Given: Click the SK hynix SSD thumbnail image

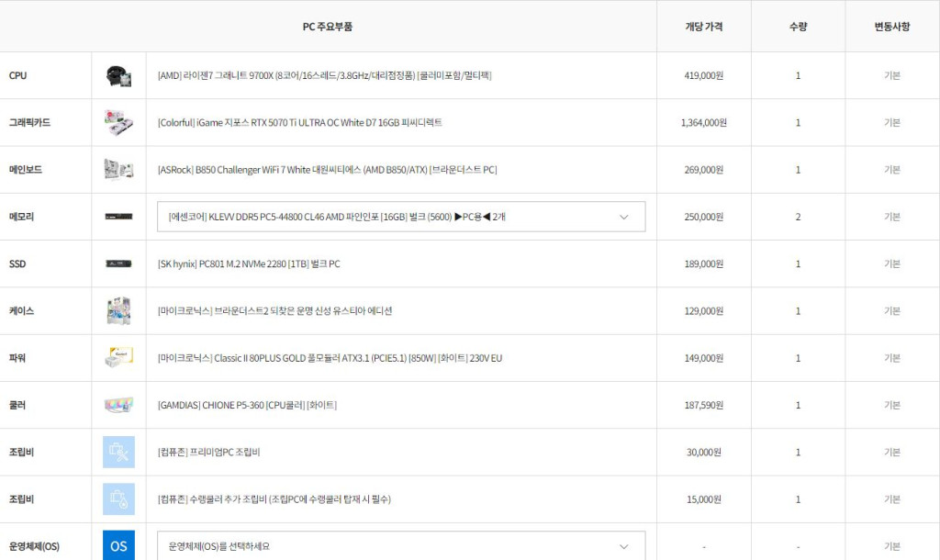Looking at the screenshot, I should (118, 264).
